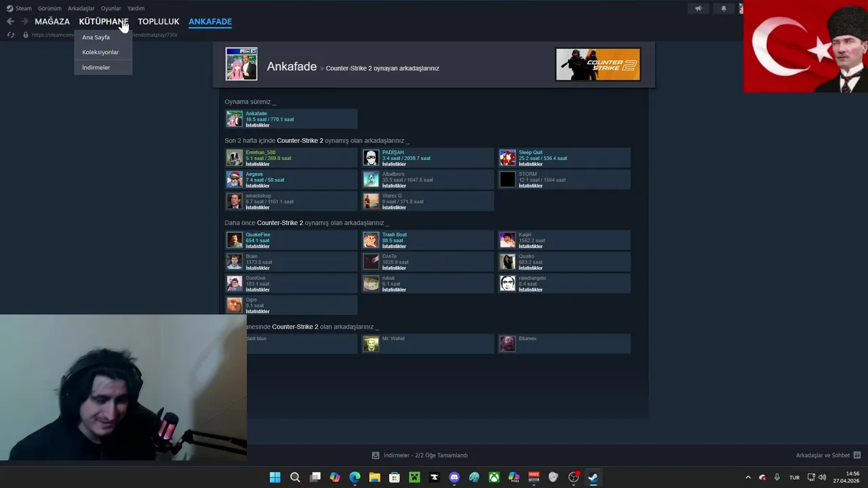This screenshot has width=868, height=488.
Task: Open the notifications bell icon
Action: click(724, 8)
